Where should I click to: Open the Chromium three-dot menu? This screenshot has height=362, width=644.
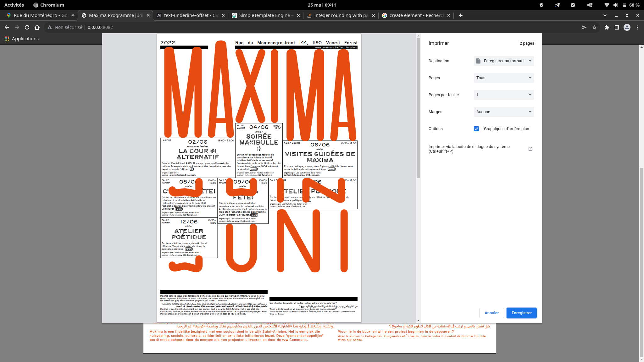[x=637, y=27]
